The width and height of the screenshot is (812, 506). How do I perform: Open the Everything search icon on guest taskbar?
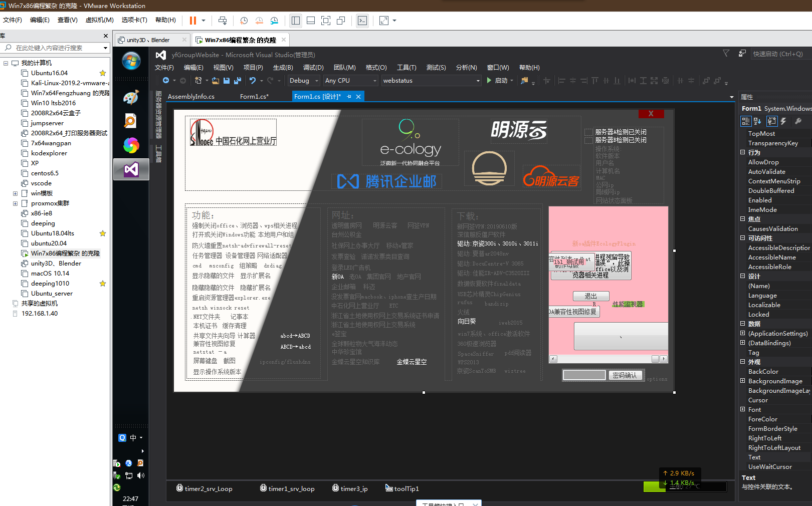(131, 121)
